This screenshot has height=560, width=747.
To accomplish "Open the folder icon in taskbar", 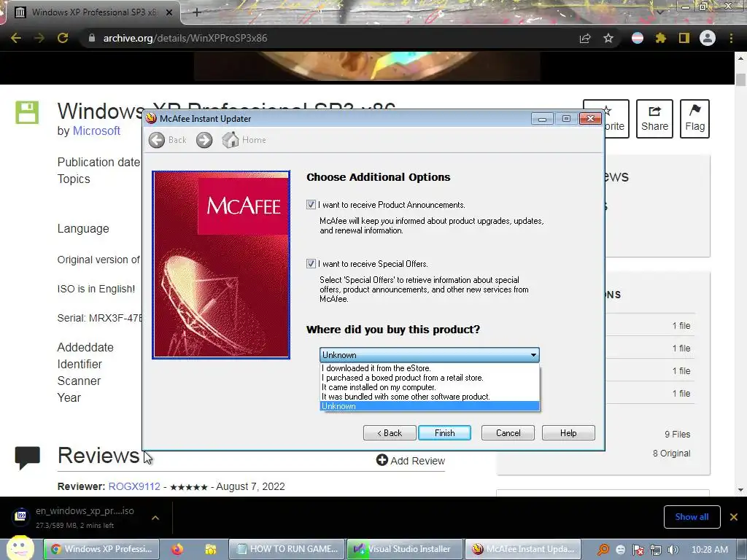I will [211, 549].
